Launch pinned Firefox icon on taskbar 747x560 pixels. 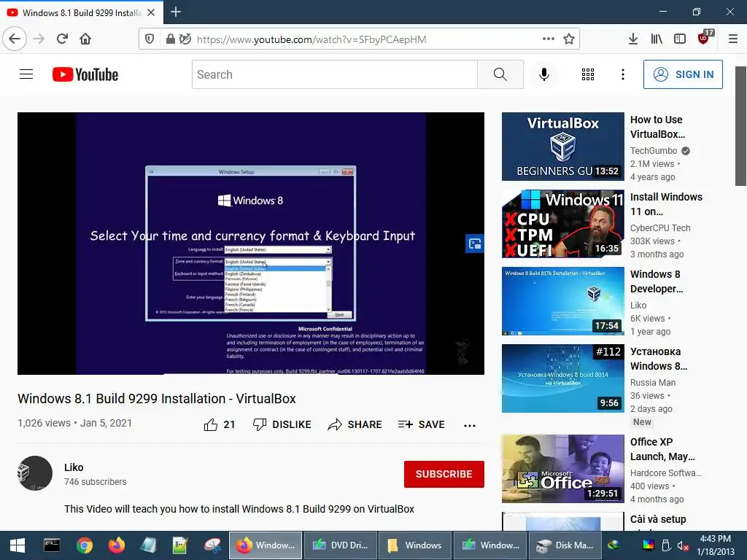click(116, 545)
